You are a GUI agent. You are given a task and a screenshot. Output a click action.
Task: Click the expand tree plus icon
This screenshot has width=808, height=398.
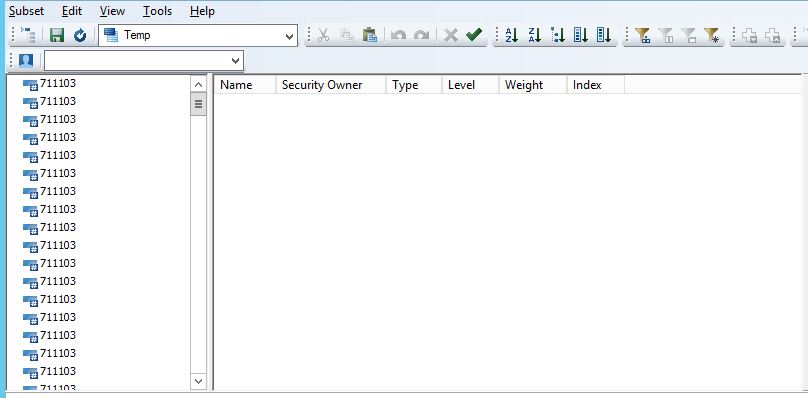[749, 35]
